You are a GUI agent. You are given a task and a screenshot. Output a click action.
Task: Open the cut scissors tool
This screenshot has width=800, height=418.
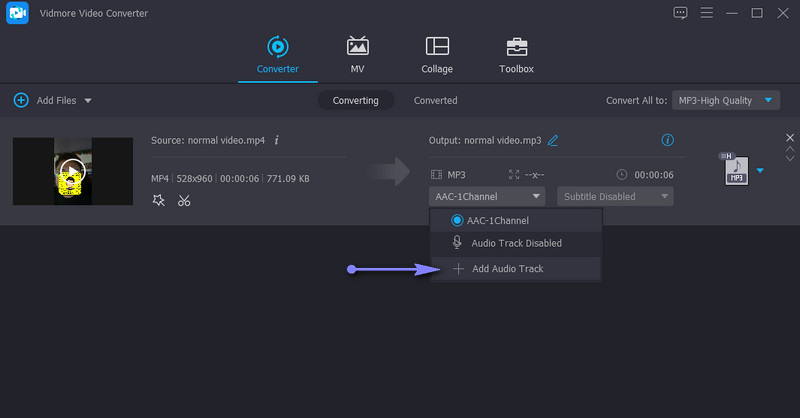coord(184,200)
